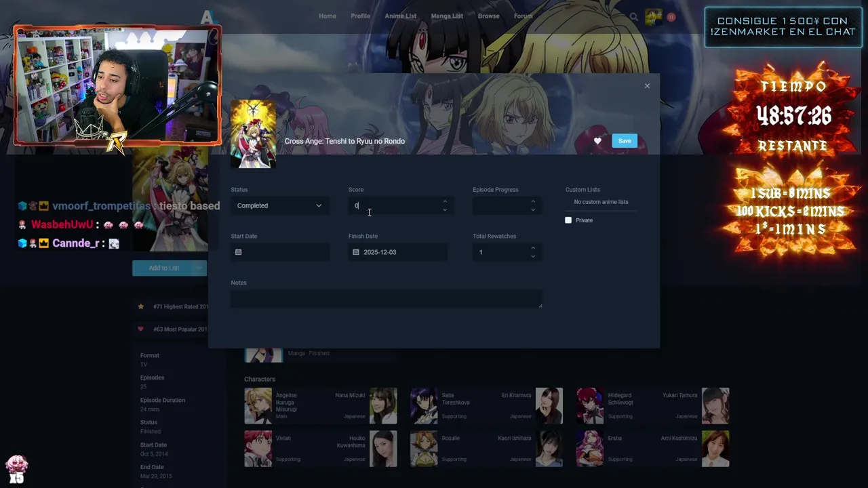Increase the Score with the up arrow
This screenshot has width=868, height=488.
(445, 201)
